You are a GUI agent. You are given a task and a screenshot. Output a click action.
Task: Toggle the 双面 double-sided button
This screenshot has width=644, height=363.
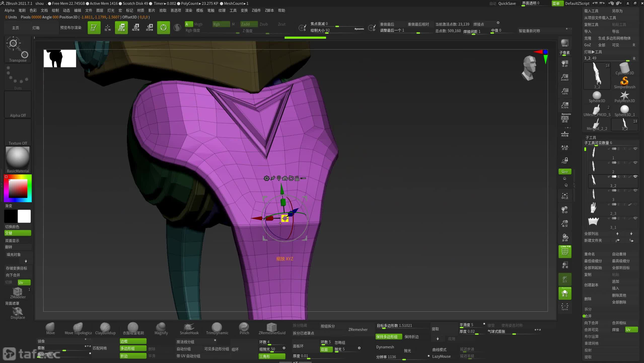326,349
